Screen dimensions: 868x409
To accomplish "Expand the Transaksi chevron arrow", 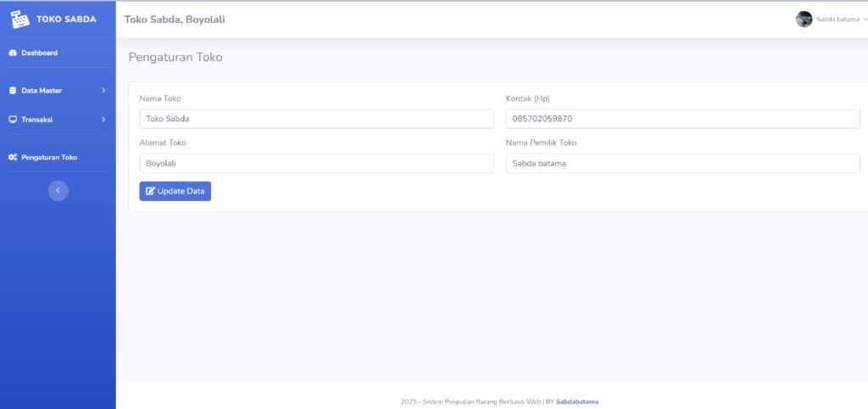I will pyautogui.click(x=103, y=119).
